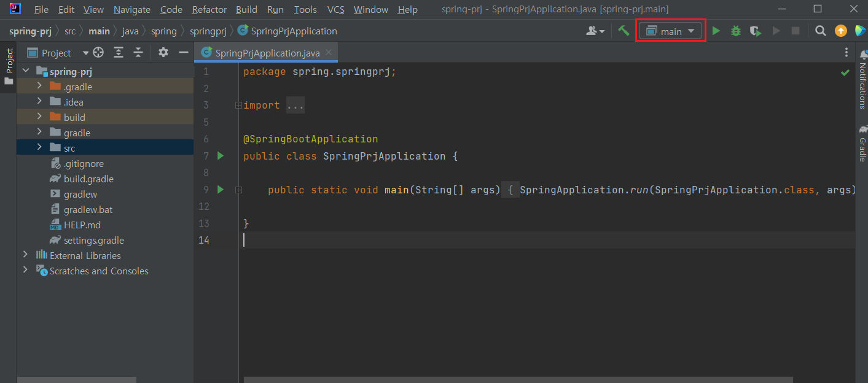Open the File menu
868x383 pixels.
pos(41,10)
